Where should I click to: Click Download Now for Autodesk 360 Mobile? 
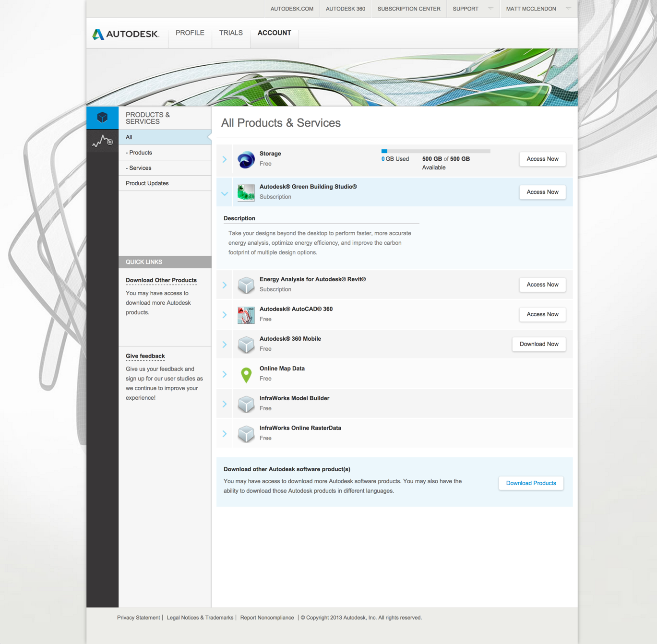(x=539, y=344)
